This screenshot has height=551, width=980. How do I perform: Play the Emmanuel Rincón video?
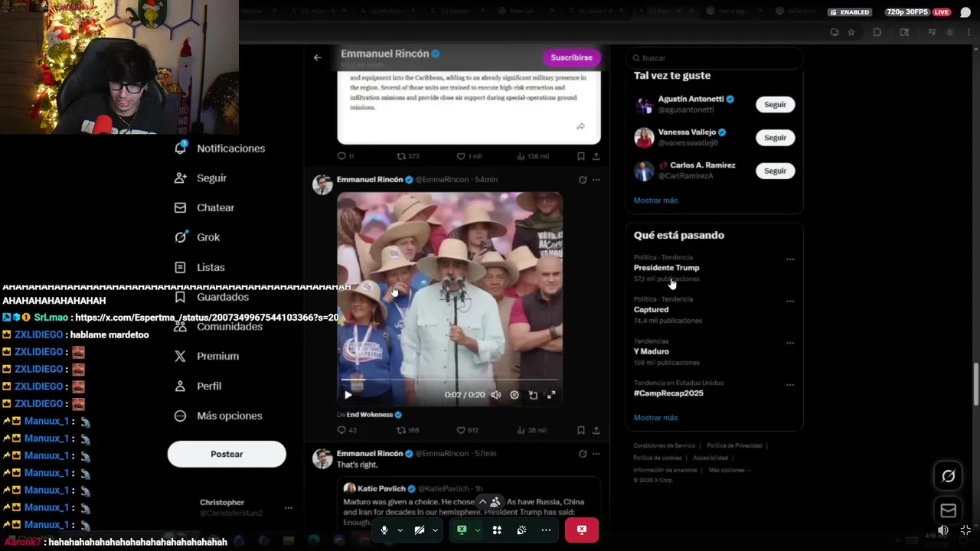[x=348, y=395]
